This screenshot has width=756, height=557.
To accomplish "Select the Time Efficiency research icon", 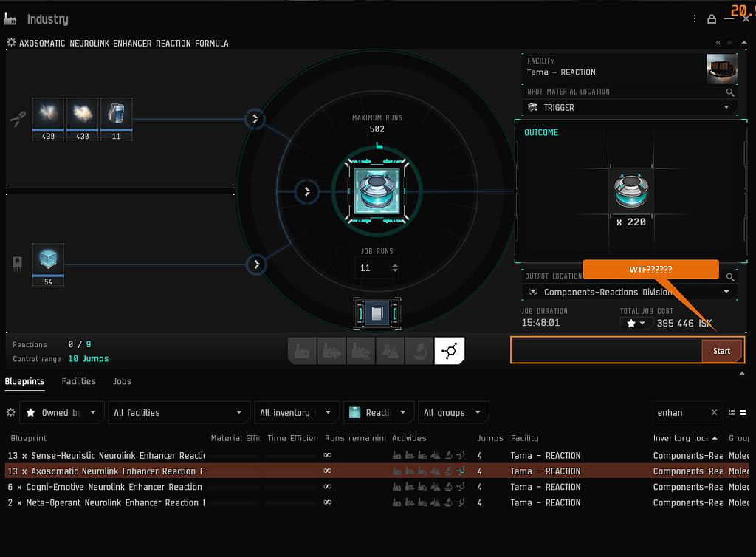I will tap(361, 351).
